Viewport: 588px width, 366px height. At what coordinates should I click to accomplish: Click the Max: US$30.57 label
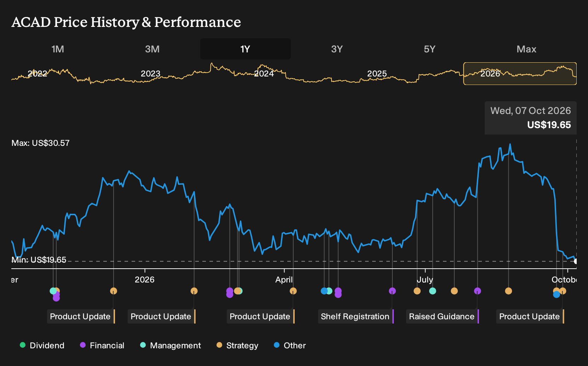(x=41, y=143)
